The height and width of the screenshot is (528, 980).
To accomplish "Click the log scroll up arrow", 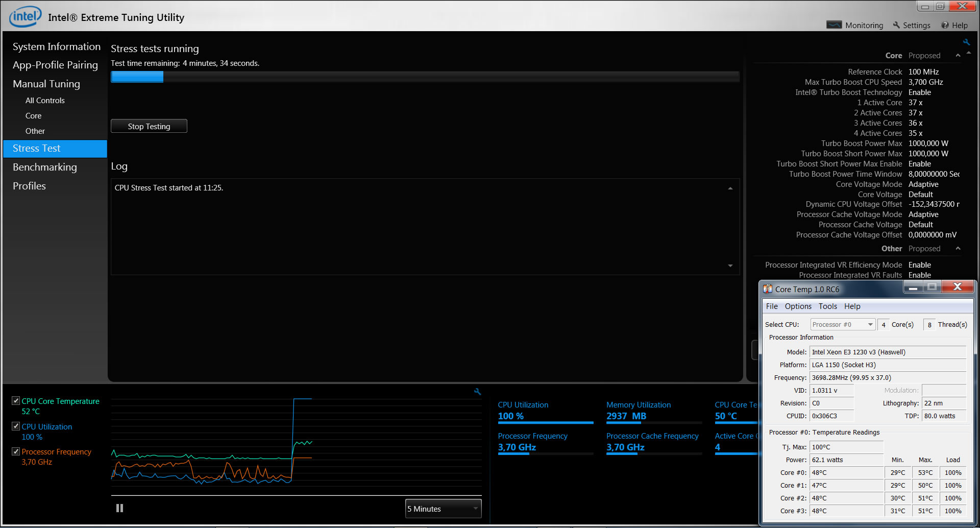I will click(730, 188).
